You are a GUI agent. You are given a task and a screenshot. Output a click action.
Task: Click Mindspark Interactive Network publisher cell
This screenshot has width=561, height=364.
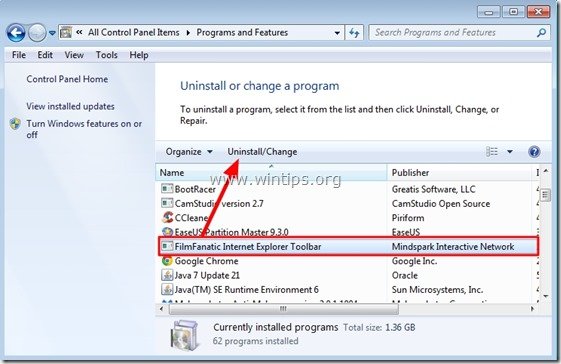pyautogui.click(x=453, y=247)
